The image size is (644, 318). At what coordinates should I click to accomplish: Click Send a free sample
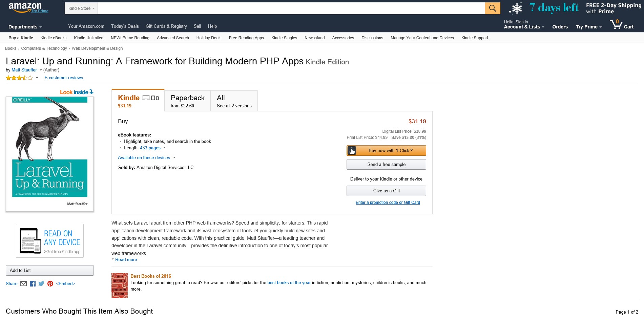click(x=386, y=165)
